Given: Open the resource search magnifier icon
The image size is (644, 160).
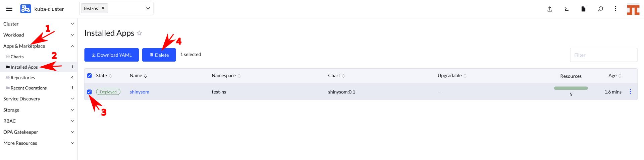Looking at the screenshot, I should point(600,9).
